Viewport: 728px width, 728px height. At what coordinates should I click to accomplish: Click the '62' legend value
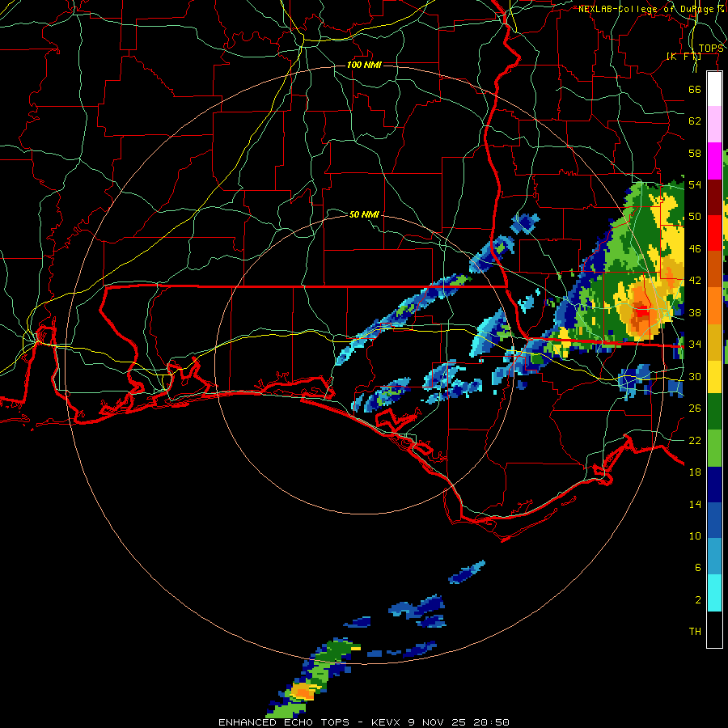(x=695, y=121)
